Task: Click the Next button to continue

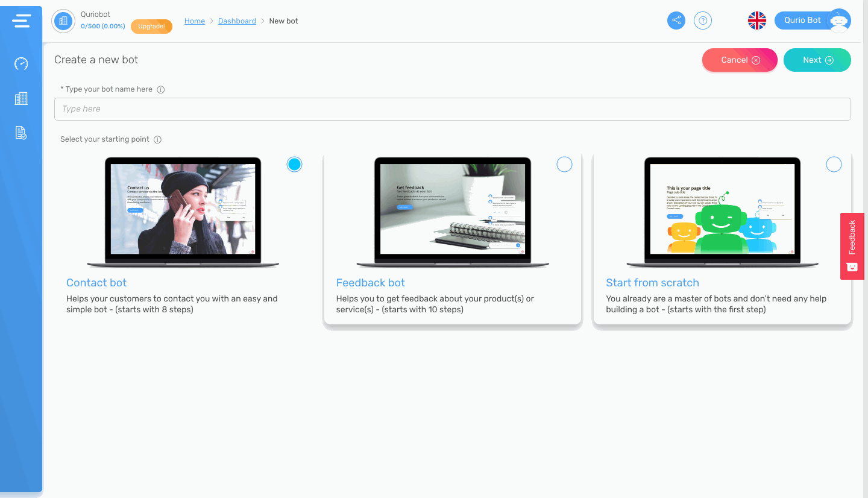Action: point(817,60)
